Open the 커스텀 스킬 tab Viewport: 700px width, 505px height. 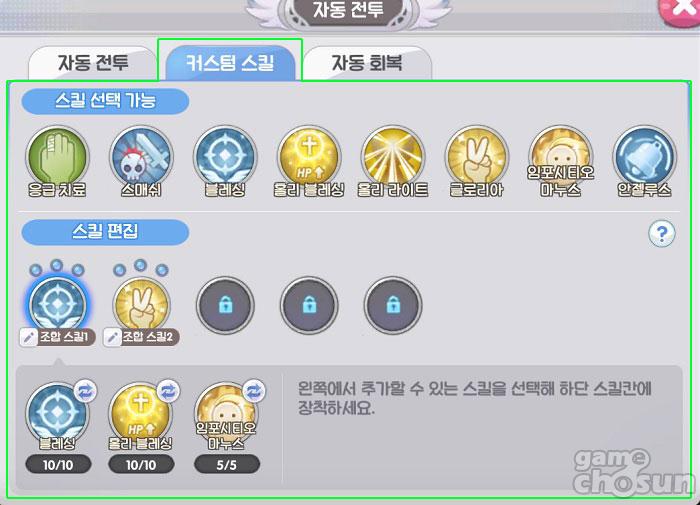pos(230,63)
